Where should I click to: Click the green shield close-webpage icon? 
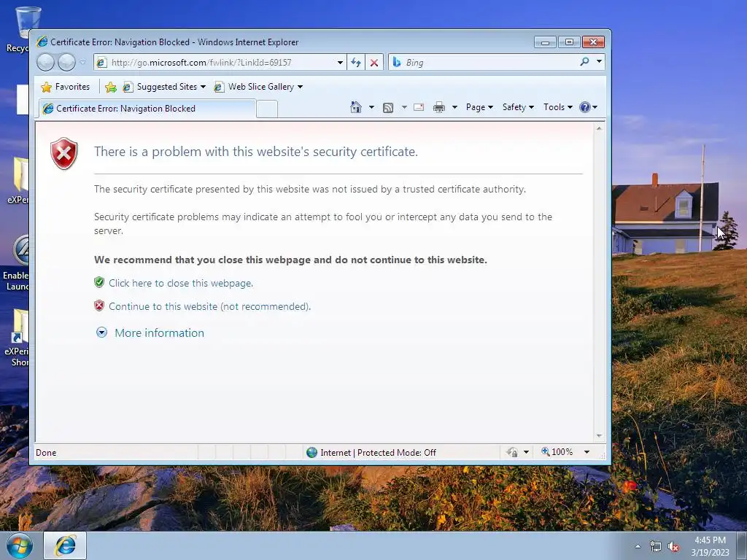[99, 282]
